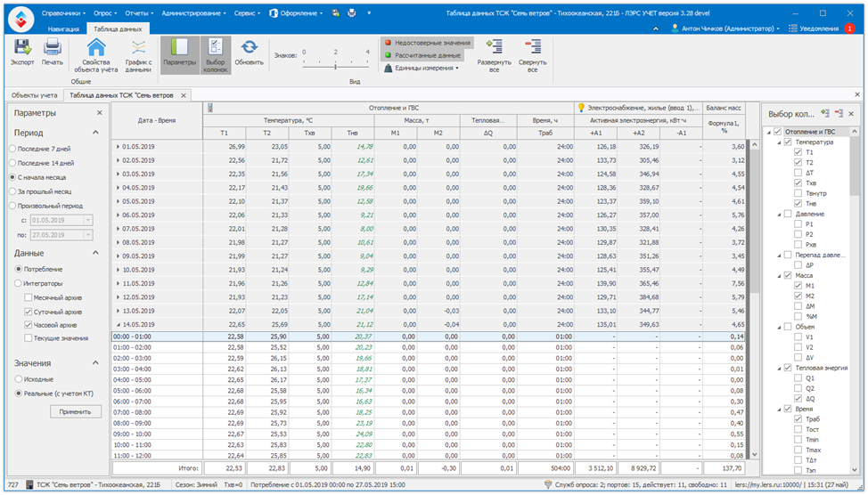Select Последние 7 дней radio button

[12, 149]
